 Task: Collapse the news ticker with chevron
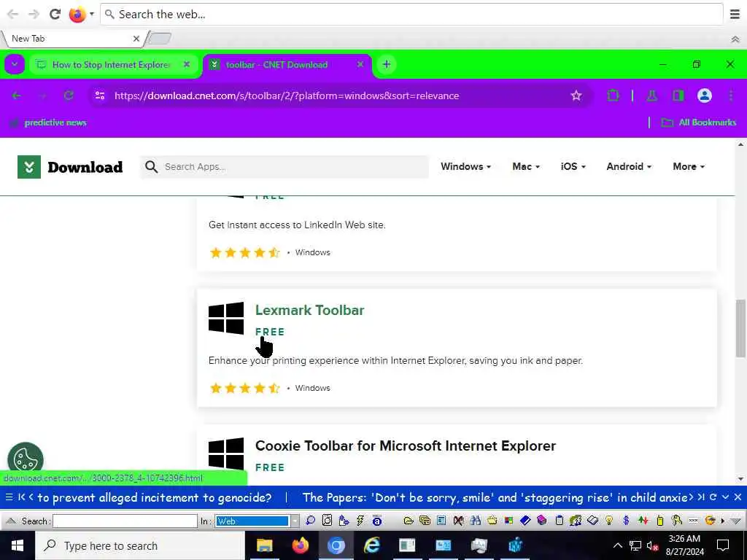click(725, 497)
